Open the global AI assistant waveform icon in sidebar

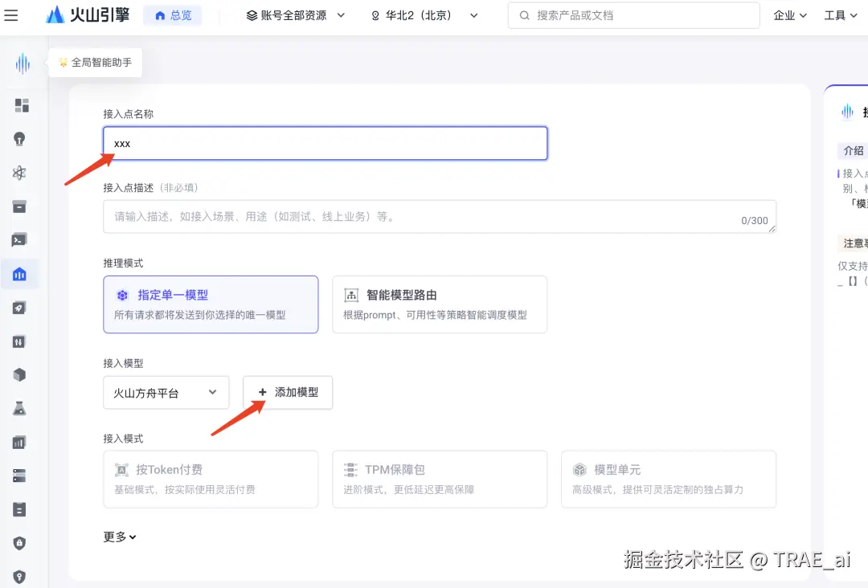coord(23,63)
